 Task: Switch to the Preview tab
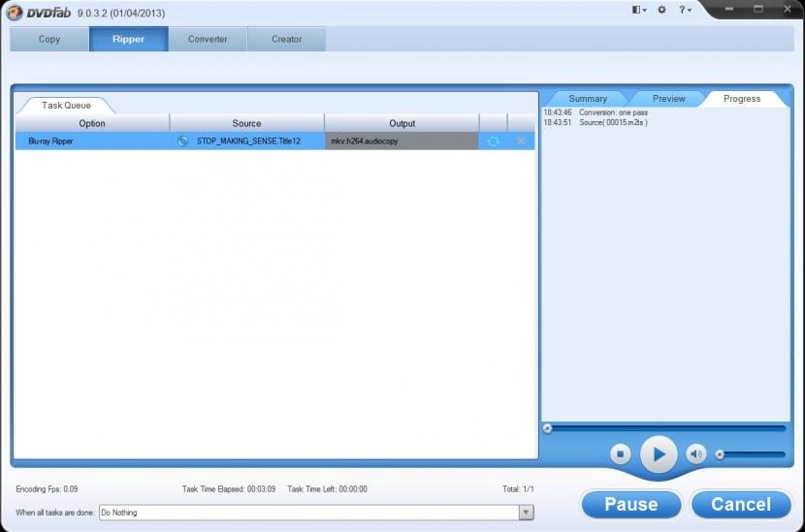click(668, 99)
